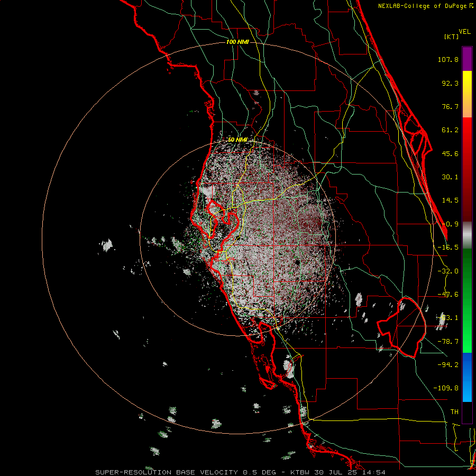Click the -63.1 velocity scale value
The height and width of the screenshot is (476, 476).
coord(448,318)
